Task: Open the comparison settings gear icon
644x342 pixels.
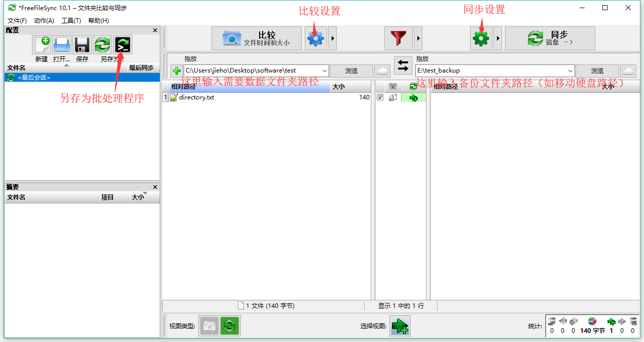Action: [x=315, y=38]
